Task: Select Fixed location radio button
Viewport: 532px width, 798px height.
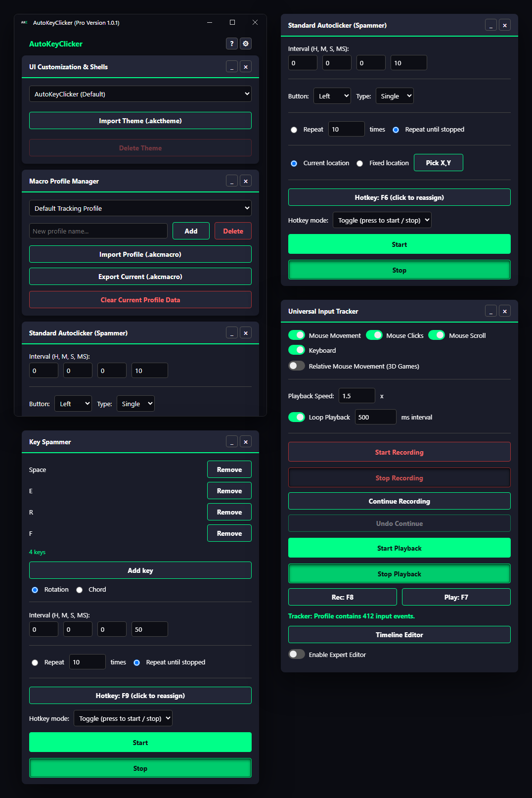Action: pyautogui.click(x=360, y=163)
